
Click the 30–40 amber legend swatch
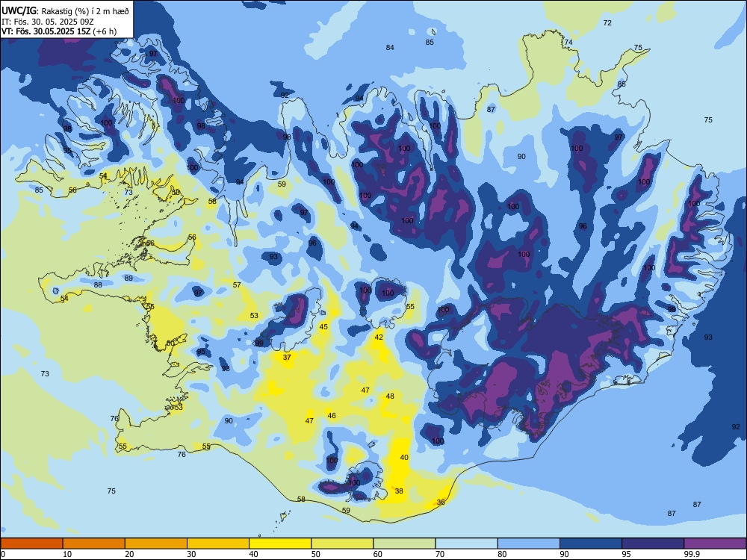click(218, 544)
